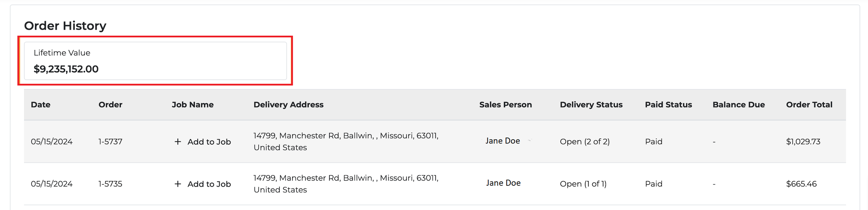Click the plus icon for order 1-5735
This screenshot has width=868, height=210.
(178, 184)
